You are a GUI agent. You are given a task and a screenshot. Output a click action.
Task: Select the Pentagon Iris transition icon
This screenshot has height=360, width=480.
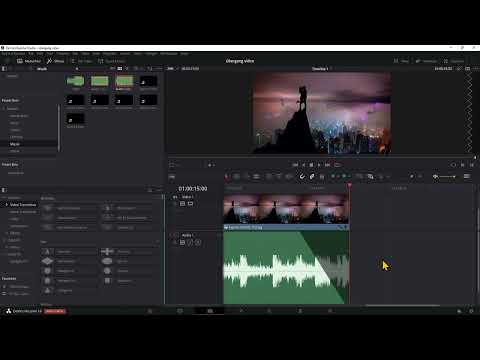point(47,281)
